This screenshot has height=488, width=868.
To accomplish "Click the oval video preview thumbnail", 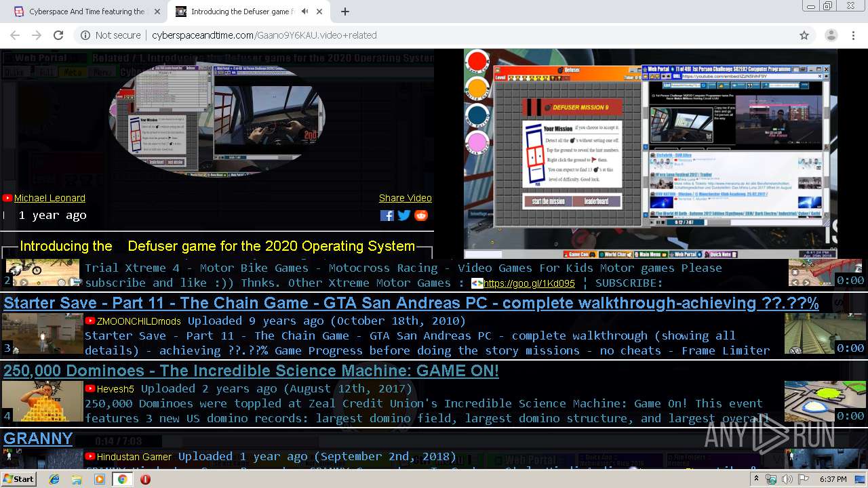I will pyautogui.click(x=217, y=119).
